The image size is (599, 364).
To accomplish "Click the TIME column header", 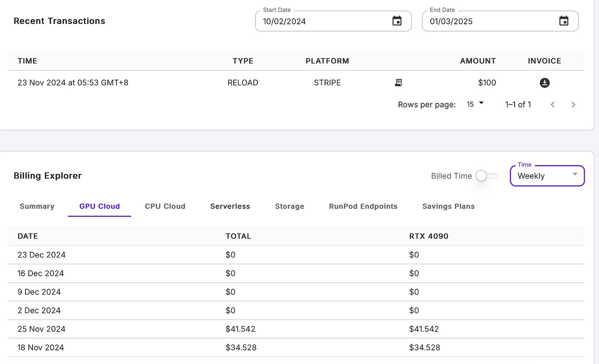I will click(28, 61).
